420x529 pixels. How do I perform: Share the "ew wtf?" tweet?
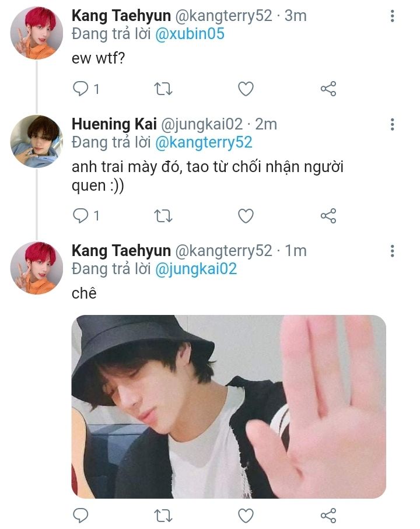(328, 89)
